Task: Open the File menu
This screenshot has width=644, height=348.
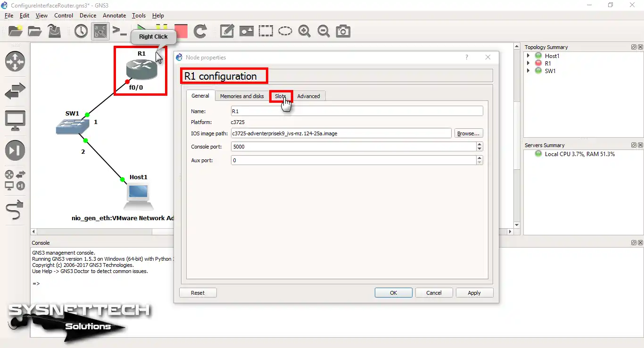Action: [x=9, y=16]
